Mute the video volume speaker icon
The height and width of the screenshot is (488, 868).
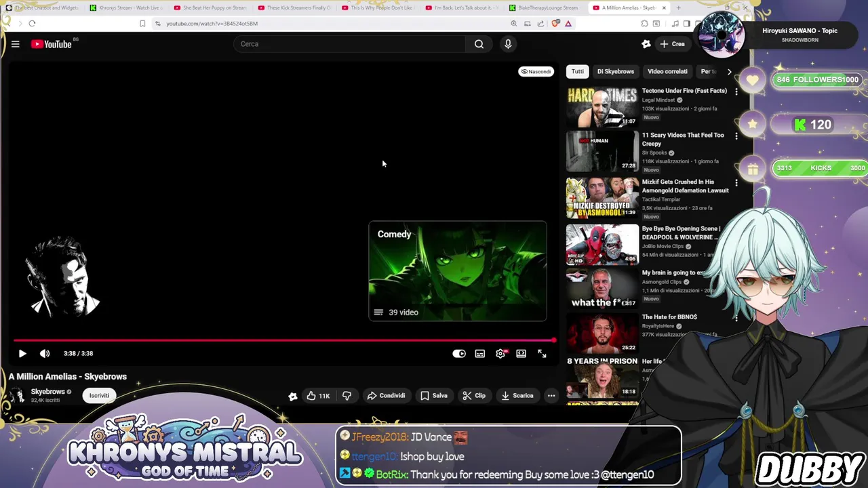point(45,353)
